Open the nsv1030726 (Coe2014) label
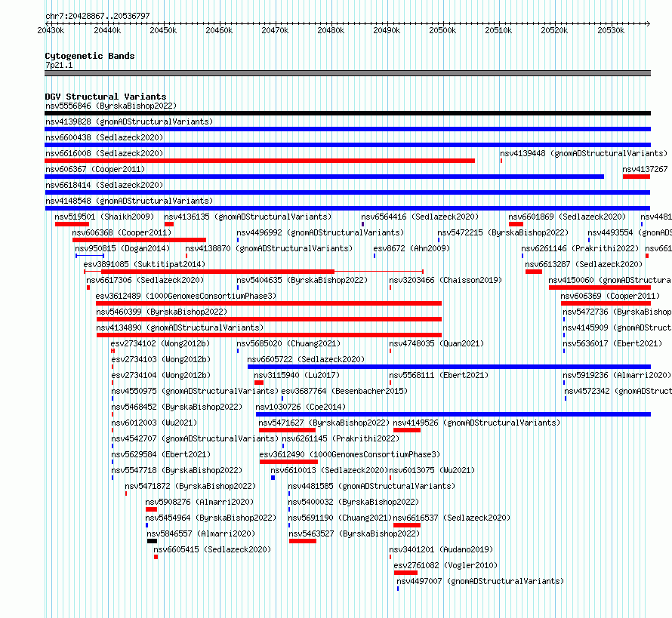 click(x=301, y=407)
